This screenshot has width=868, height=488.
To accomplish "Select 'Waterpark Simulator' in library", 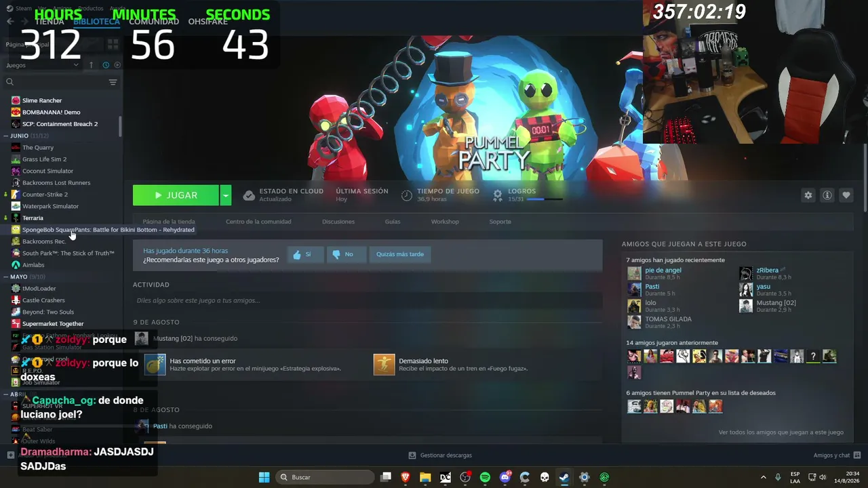I will pos(50,206).
